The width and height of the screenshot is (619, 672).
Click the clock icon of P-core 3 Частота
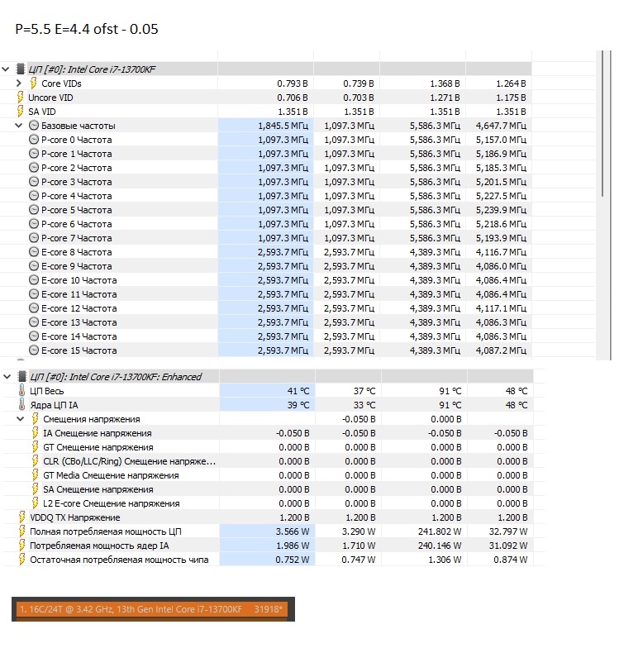point(34,182)
